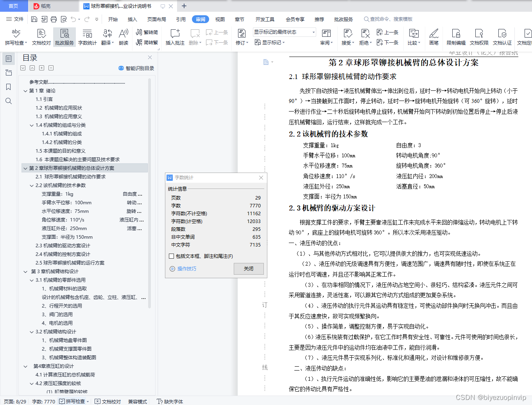The height and width of the screenshot is (405, 532).
Task: Switch to the 开始 ribbon tab
Action: point(113,19)
